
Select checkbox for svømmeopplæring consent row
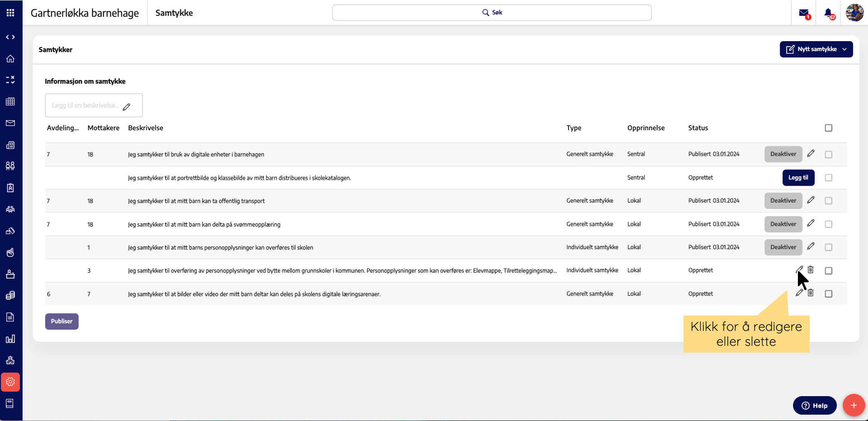828,224
